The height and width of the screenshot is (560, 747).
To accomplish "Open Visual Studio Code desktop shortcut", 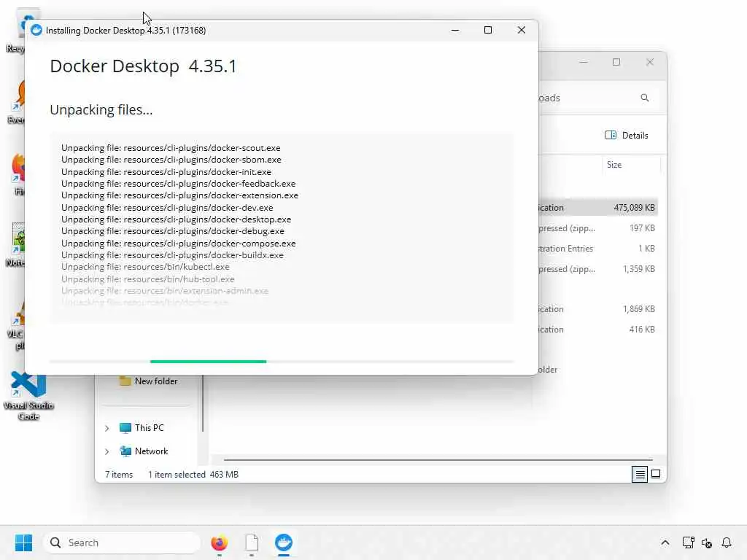I will 28,396.
